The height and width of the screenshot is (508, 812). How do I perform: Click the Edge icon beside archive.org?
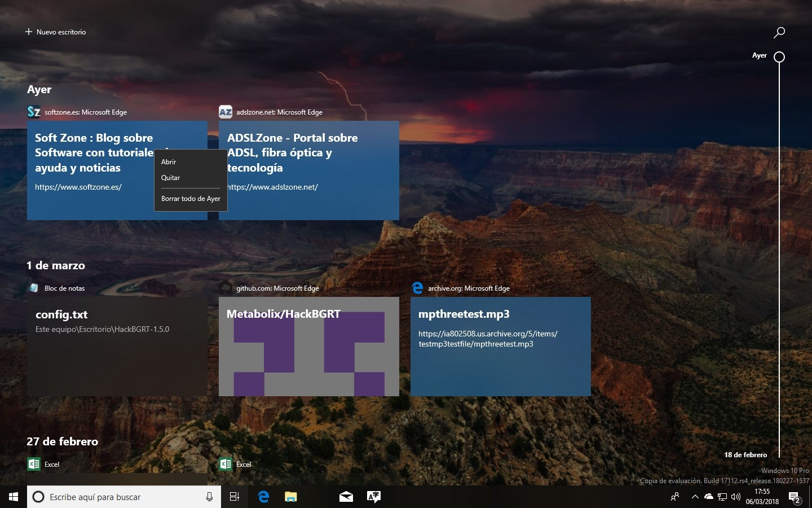(417, 288)
